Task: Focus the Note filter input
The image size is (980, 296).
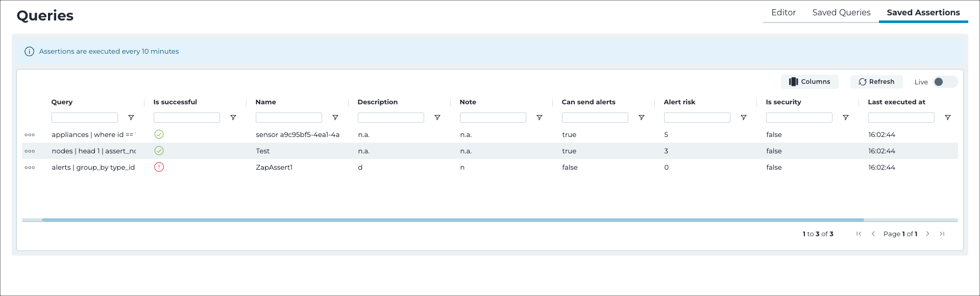Action: coord(493,118)
